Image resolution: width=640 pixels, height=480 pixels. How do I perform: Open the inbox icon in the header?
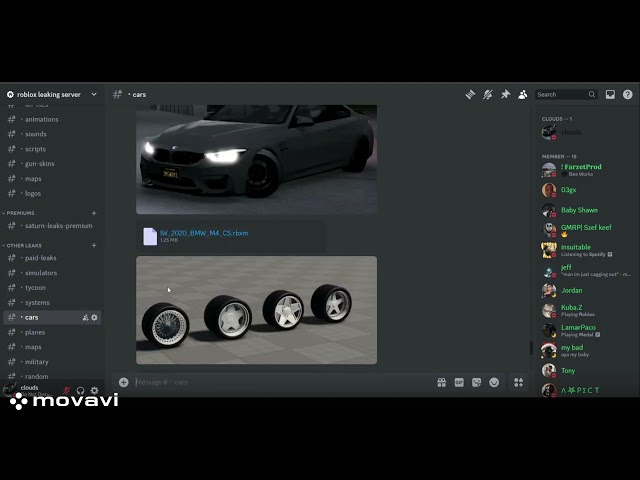coord(610,94)
